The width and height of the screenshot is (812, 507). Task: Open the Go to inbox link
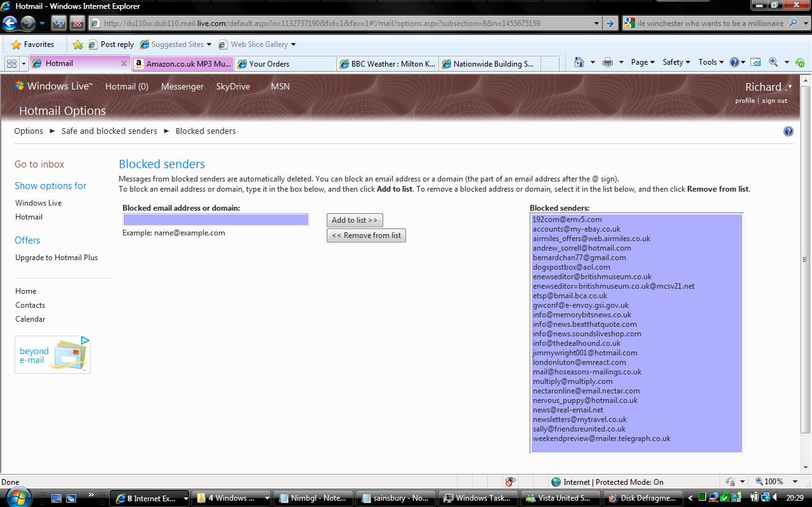click(x=39, y=164)
